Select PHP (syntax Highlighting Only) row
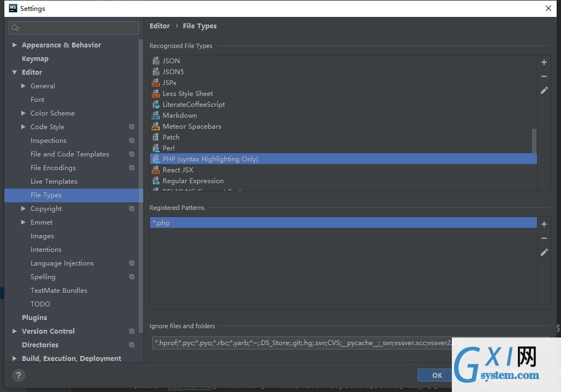Viewport: 561px width, 392px height. (343, 159)
